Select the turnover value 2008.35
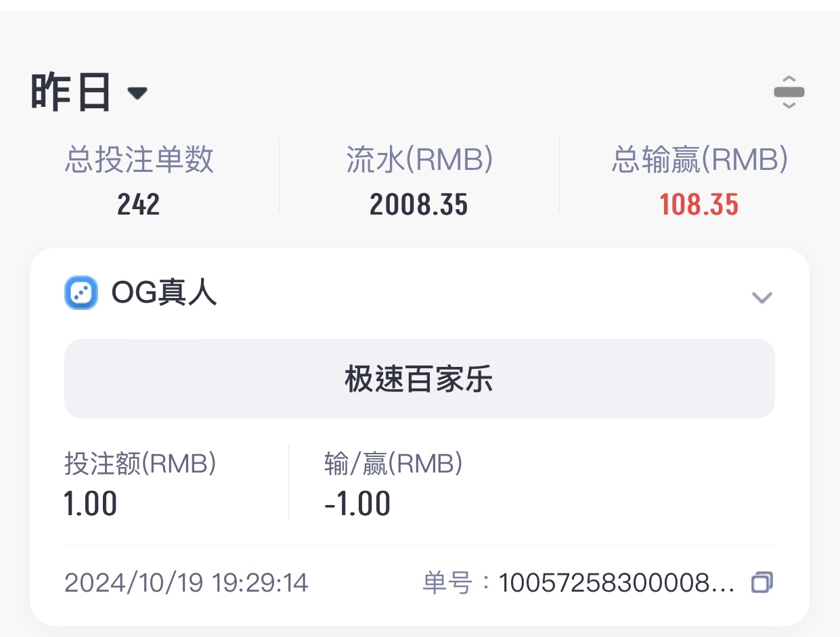 419,204
